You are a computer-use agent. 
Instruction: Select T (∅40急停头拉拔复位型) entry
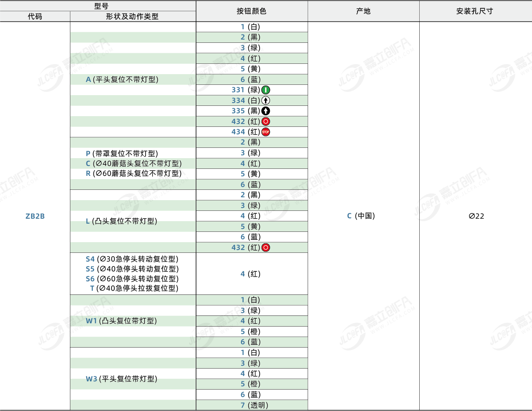click(x=134, y=288)
